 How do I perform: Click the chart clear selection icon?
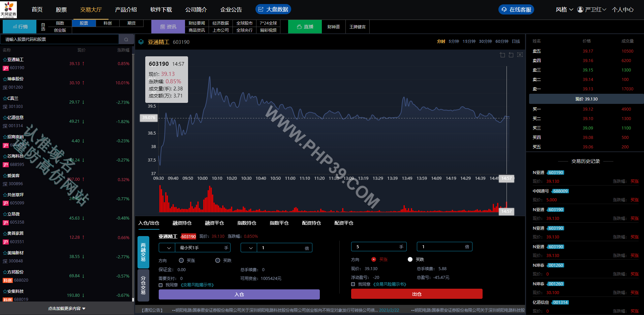tap(520, 55)
